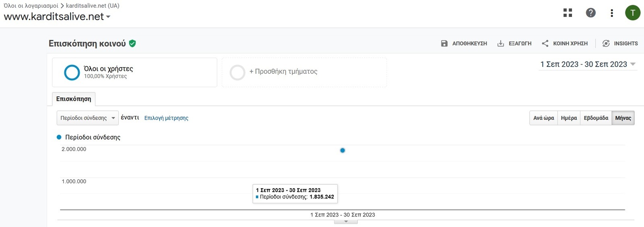
Task: Click the x-axis label 1 Σεπ 2023 - 30 Σεπ 2023
Action: click(x=343, y=215)
